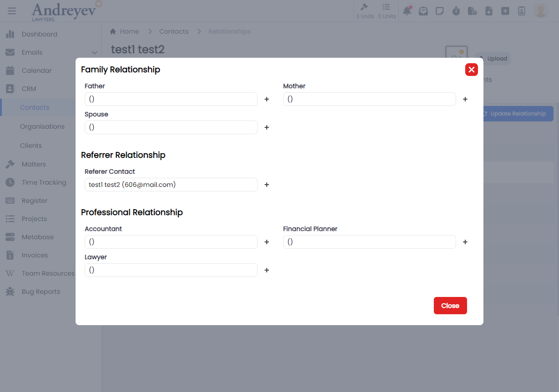Click the plus icon beside Mother field
The width and height of the screenshot is (559, 392).
465,99
